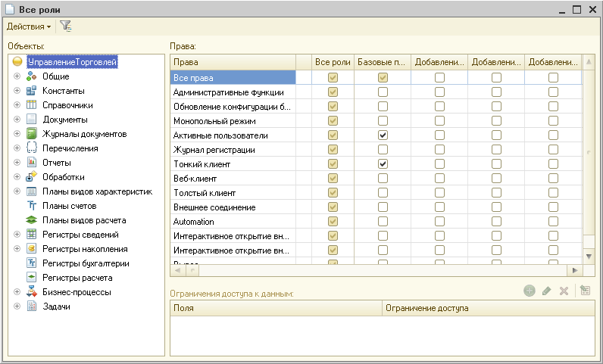
Task: Click the window document icon in title bar
Action: pos(10,9)
